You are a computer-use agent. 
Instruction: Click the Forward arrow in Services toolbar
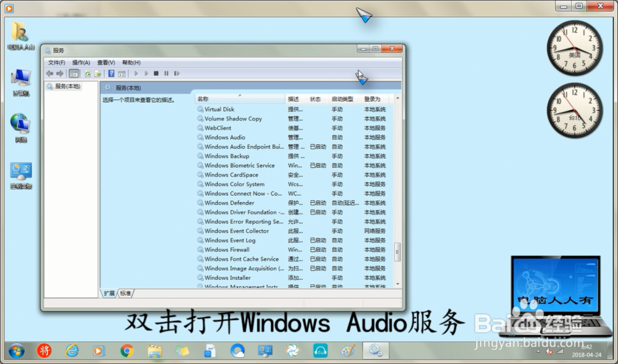[60, 74]
